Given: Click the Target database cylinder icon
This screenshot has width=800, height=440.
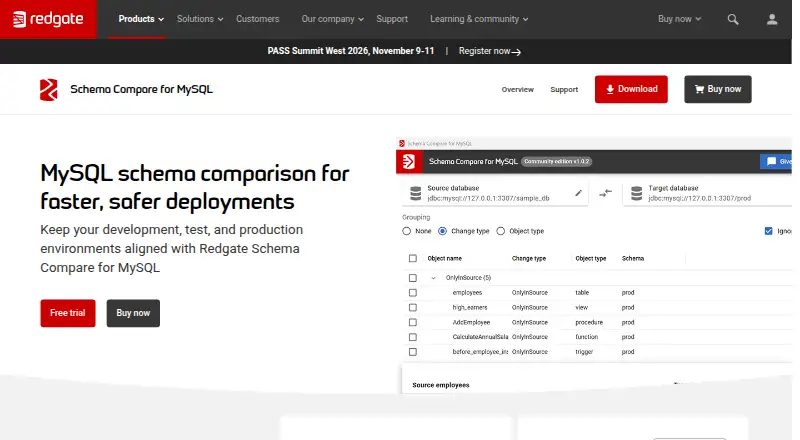Looking at the screenshot, I should [x=636, y=193].
